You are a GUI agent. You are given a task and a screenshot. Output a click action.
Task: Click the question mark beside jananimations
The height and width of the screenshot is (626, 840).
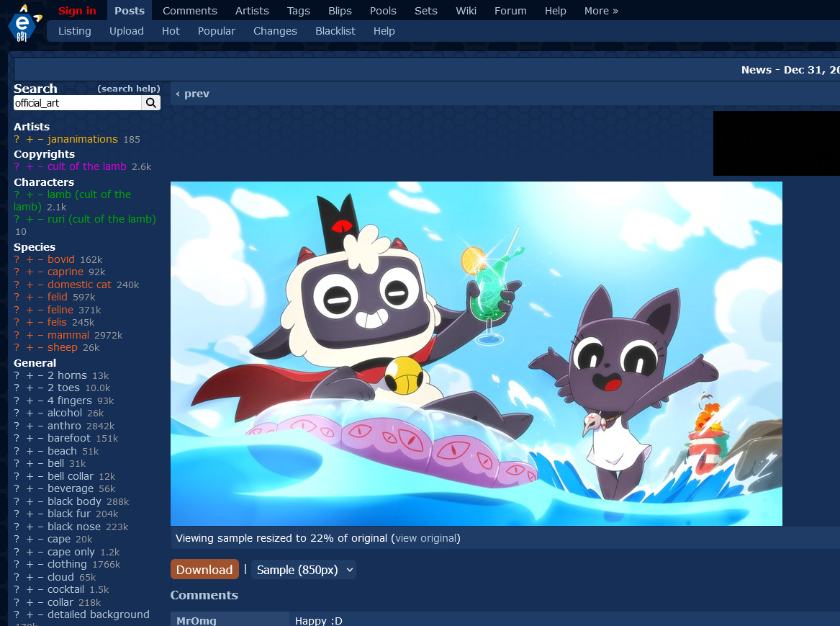[17, 139]
